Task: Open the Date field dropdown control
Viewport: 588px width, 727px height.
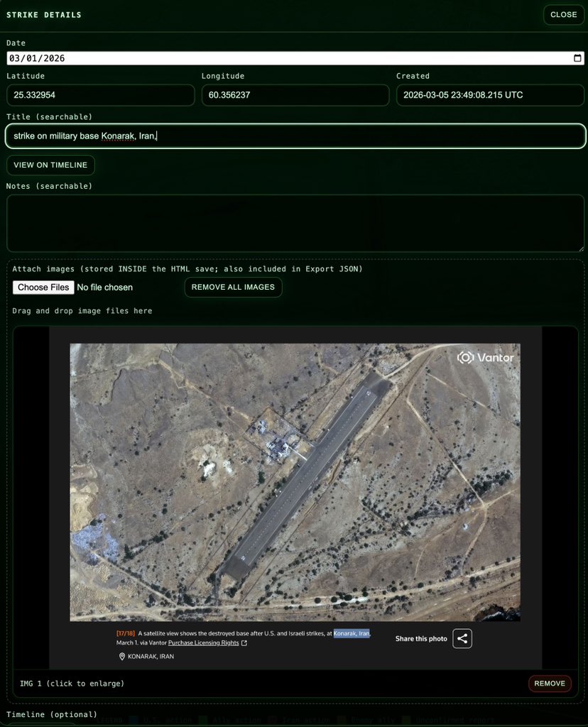Action: 577,58
